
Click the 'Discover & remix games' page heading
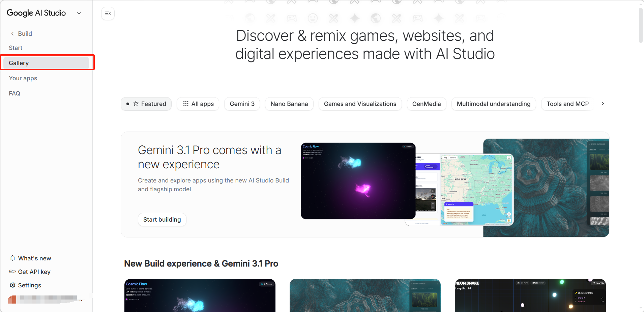click(x=365, y=45)
